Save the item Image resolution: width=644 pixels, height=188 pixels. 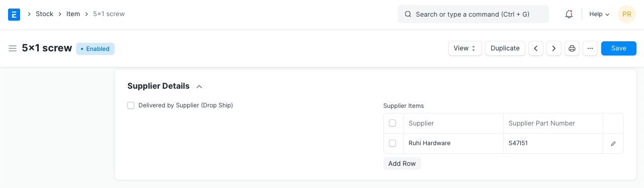pyautogui.click(x=619, y=48)
